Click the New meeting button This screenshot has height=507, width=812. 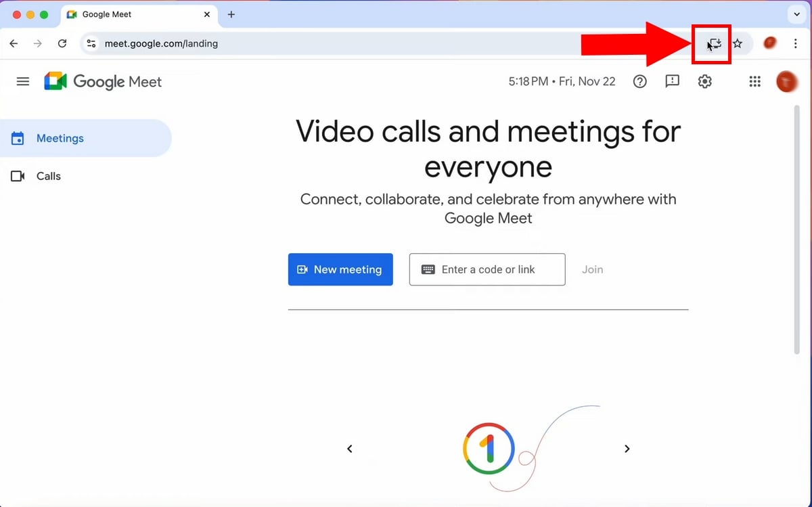(340, 269)
